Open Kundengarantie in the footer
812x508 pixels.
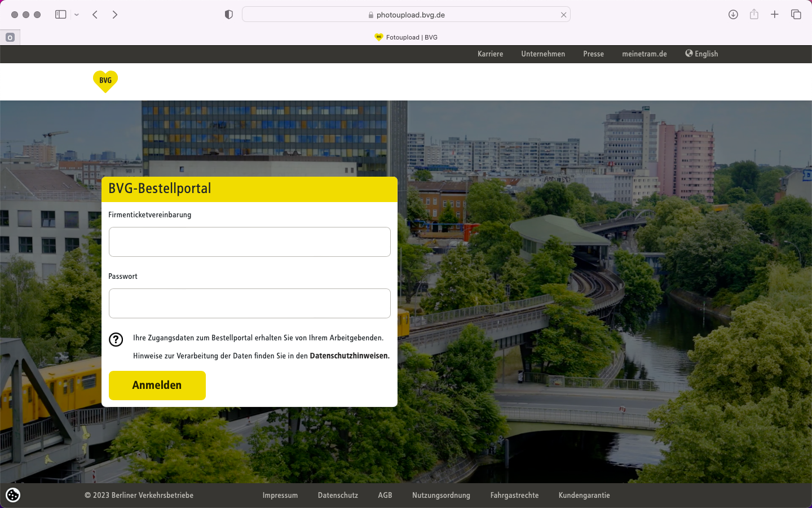pos(584,496)
